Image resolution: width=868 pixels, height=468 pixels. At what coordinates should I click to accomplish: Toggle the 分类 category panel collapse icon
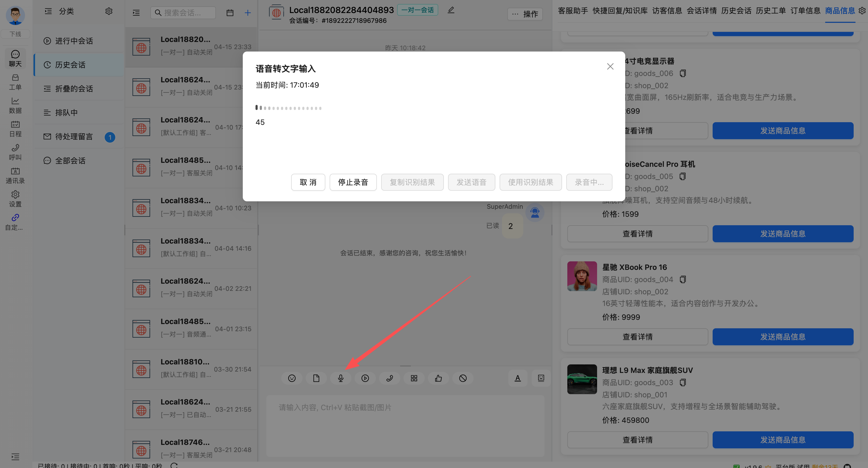coord(48,11)
